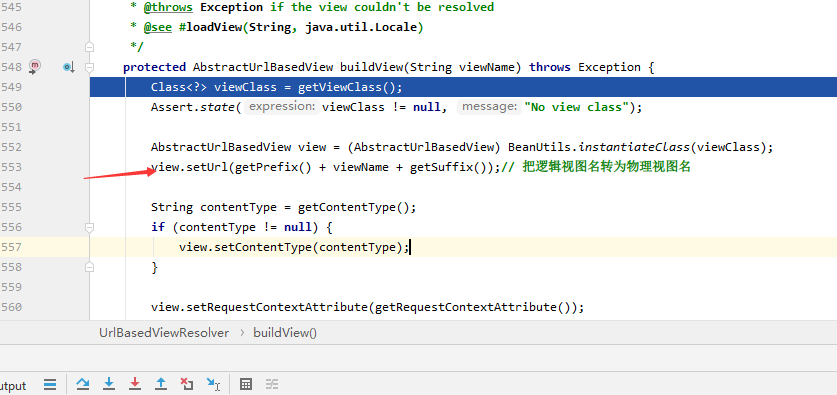Image resolution: width=837 pixels, height=395 pixels.
Task: Click the "No view class" string literal
Action: click(576, 107)
